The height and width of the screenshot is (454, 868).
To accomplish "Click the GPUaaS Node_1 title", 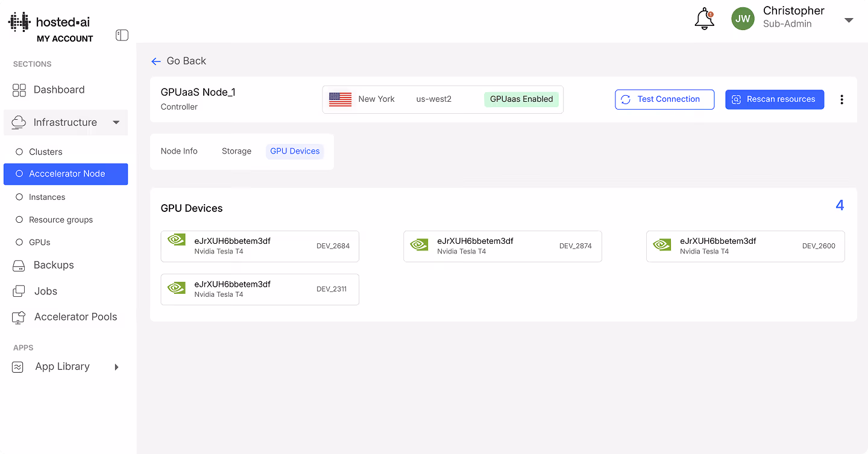I will click(198, 92).
